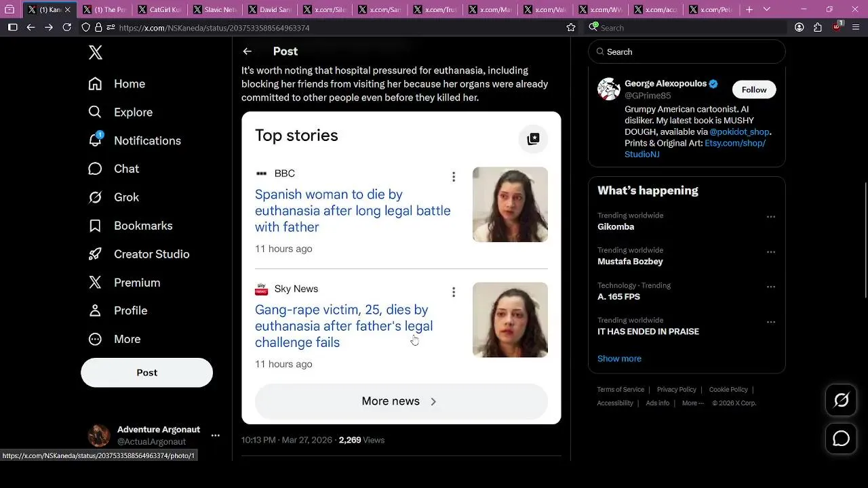Open Chat from the sidebar
Screen dimensions: 868x488
click(x=113, y=168)
